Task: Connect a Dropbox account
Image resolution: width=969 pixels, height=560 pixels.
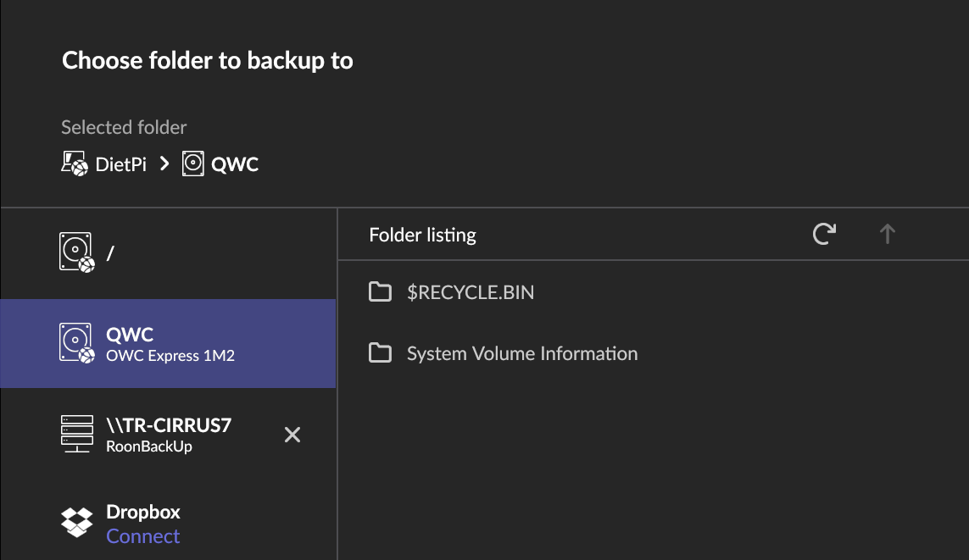Action: [x=142, y=536]
